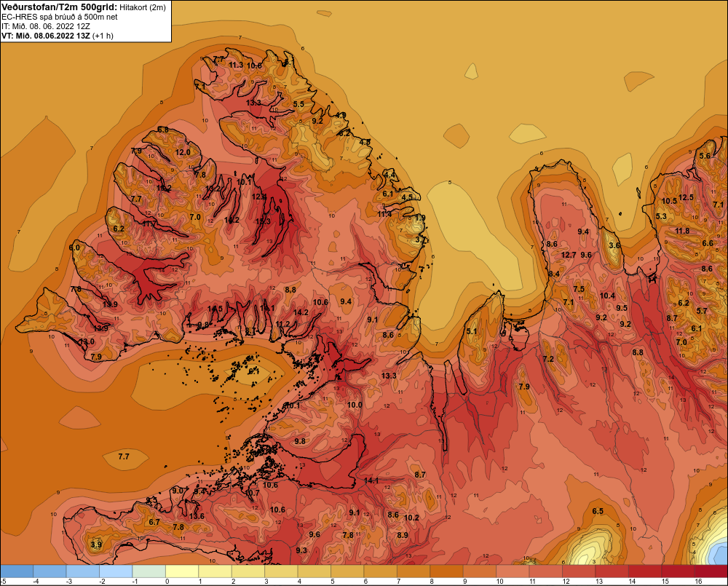Click the station temperature value 6.0
728x586 pixels.
click(74, 248)
